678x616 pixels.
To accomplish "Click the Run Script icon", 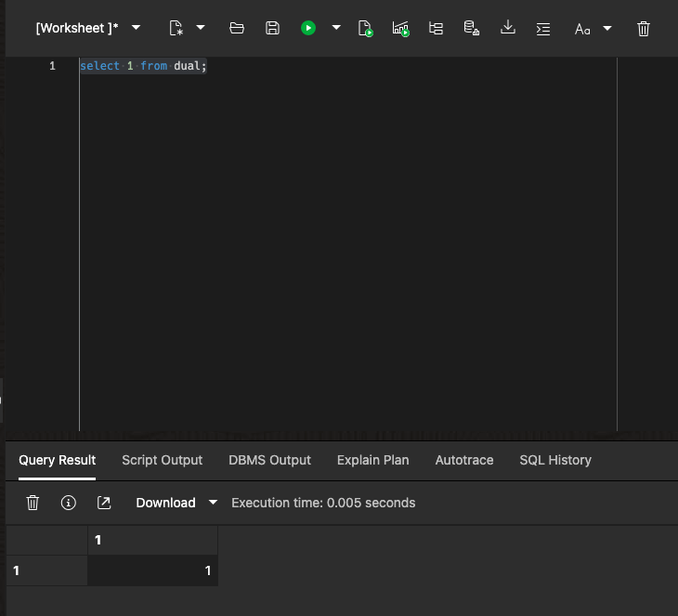I will coord(365,29).
